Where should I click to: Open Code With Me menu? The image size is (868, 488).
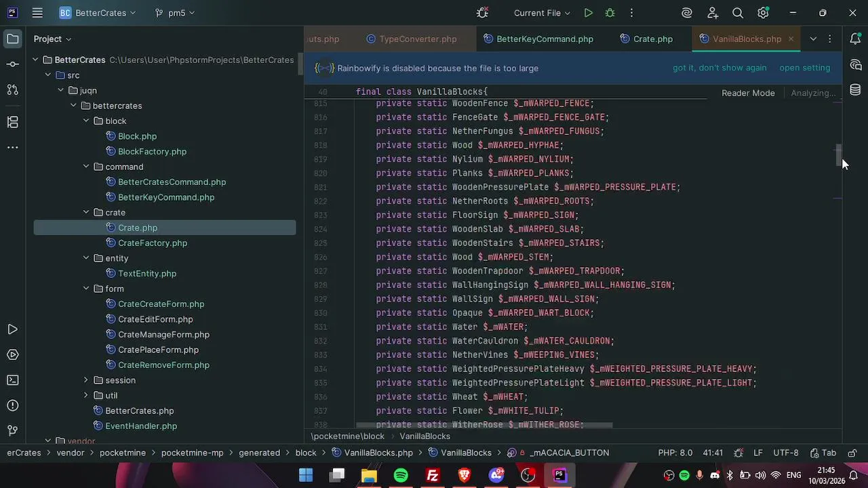point(713,13)
